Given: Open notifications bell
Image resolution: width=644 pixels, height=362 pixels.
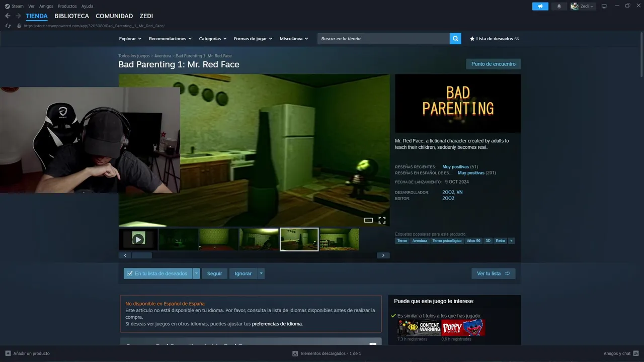Looking at the screenshot, I should point(559,6).
